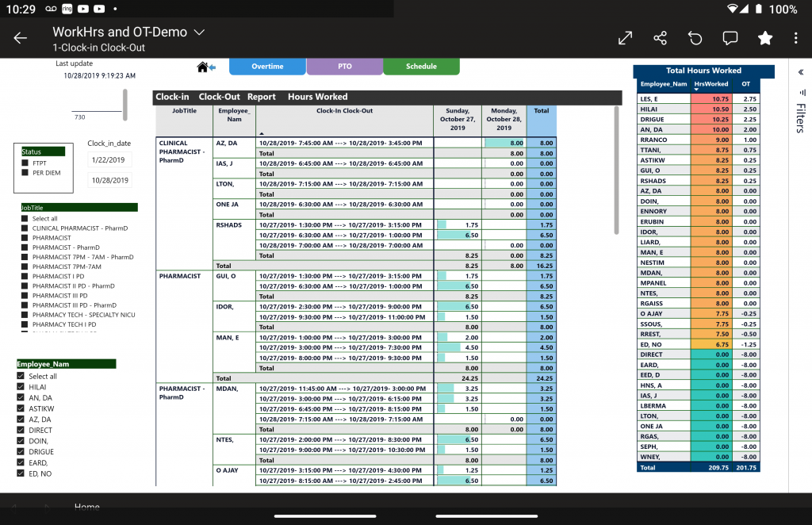The height and width of the screenshot is (525, 812).
Task: Expand report to full screen
Action: pos(625,38)
